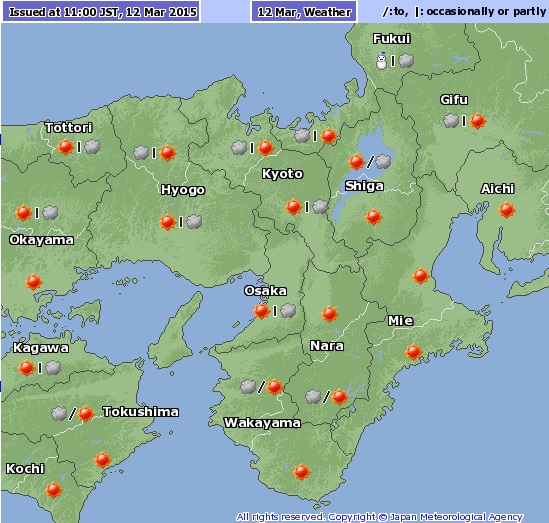The height and width of the screenshot is (523, 549).
Task: Select the cloud icon under the Gifu label
Action: click(451, 121)
